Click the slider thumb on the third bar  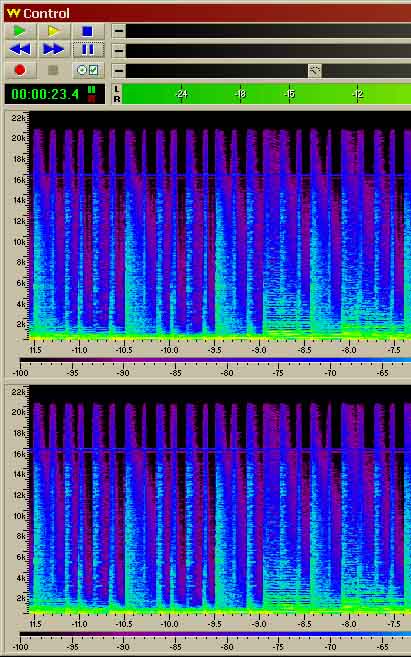coord(315,71)
